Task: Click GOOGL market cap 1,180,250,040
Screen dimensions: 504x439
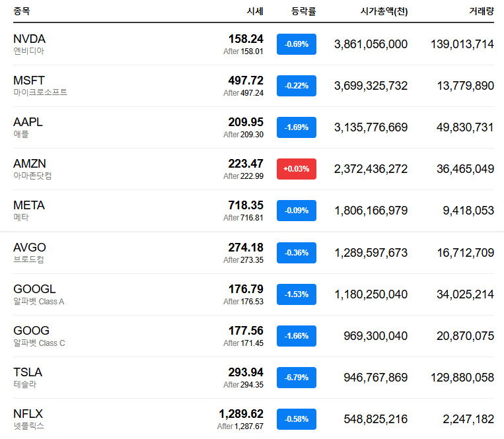Action: point(371,294)
